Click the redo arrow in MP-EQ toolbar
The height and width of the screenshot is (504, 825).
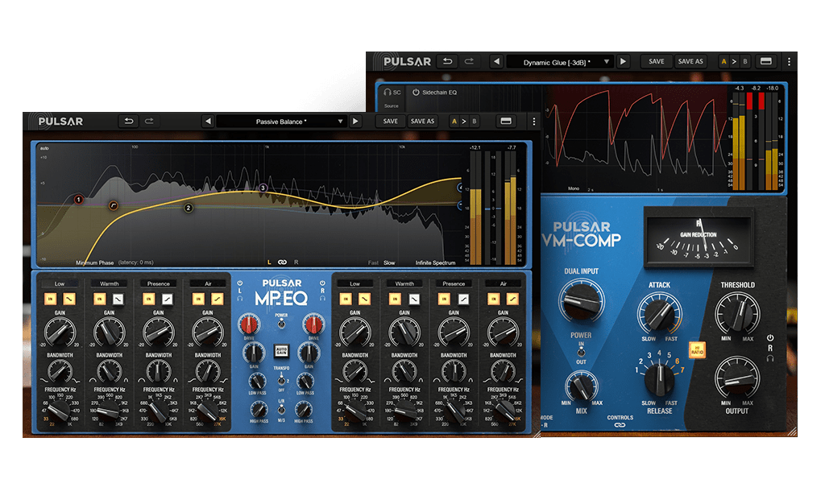pos(149,122)
